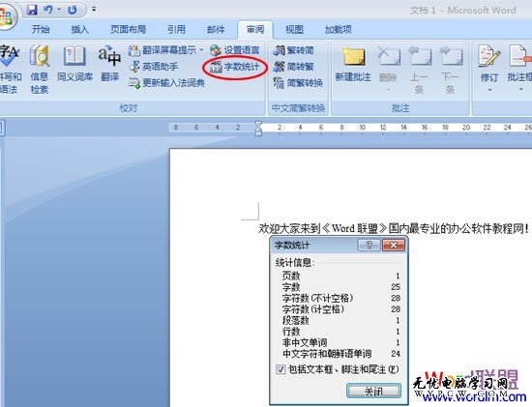Open 引用 tab
This screenshot has height=407, width=532.
point(176,30)
